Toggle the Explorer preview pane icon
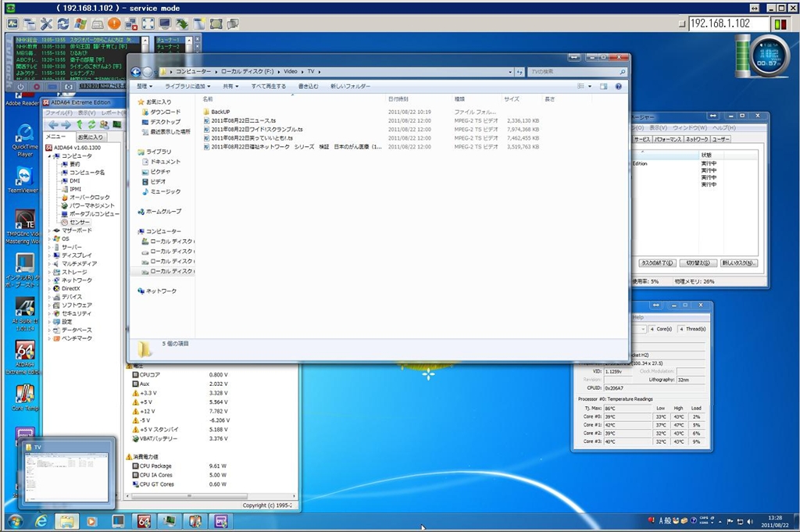The width and height of the screenshot is (800, 532). point(603,86)
